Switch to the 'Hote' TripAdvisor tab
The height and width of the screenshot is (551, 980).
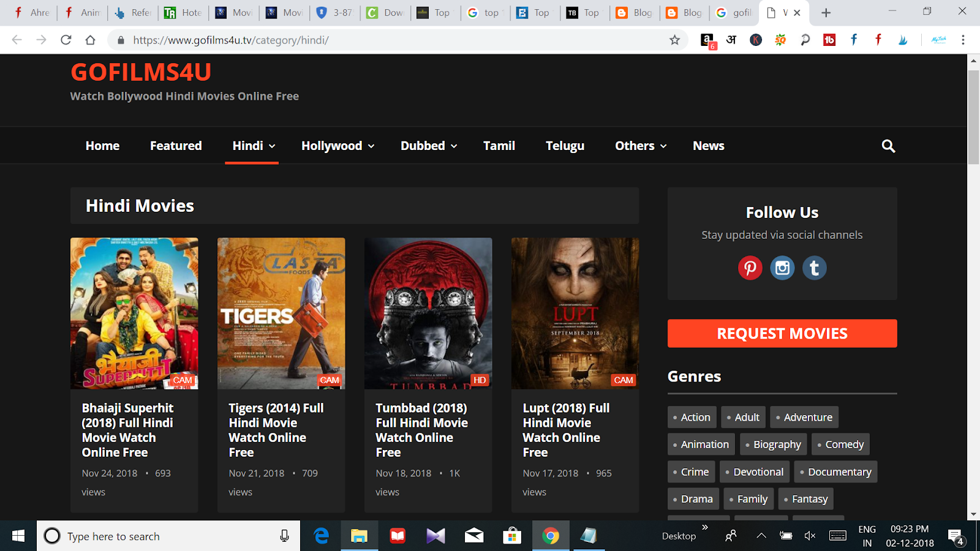point(183,13)
